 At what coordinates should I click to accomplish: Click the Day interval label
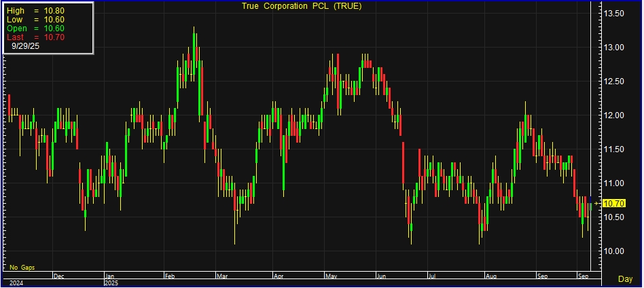[x=625, y=279]
